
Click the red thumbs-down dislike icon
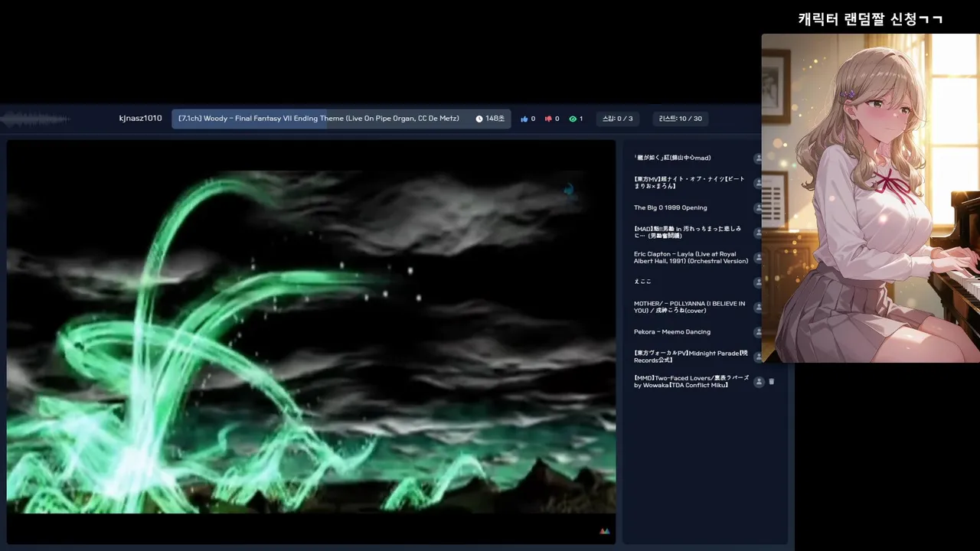pyautogui.click(x=548, y=119)
